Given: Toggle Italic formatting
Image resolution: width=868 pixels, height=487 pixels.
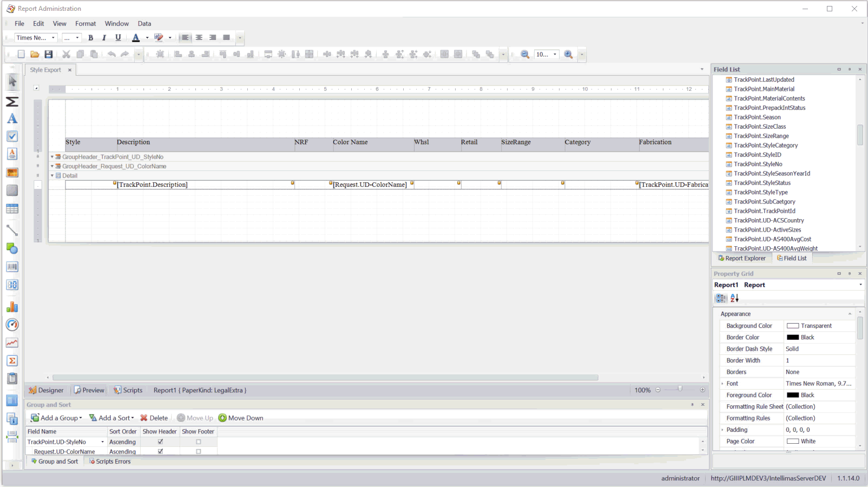Looking at the screenshot, I should 104,38.
